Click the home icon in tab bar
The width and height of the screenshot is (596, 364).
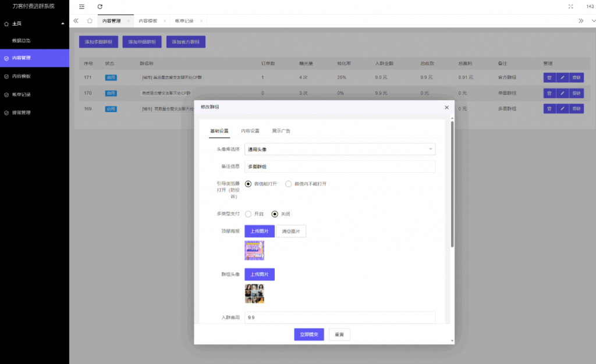[90, 20]
